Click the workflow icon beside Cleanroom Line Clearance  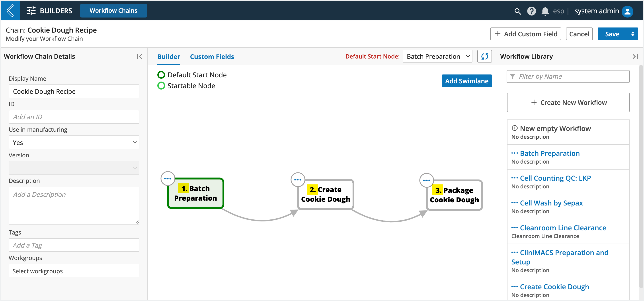(515, 227)
